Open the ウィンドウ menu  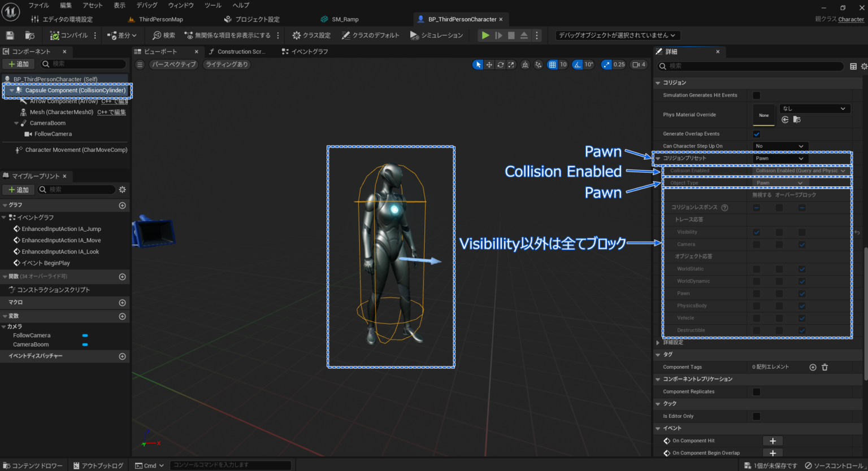tap(180, 5)
